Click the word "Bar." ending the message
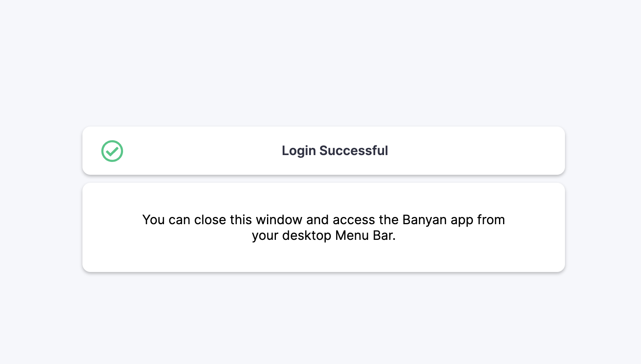The width and height of the screenshot is (641, 364). click(384, 235)
